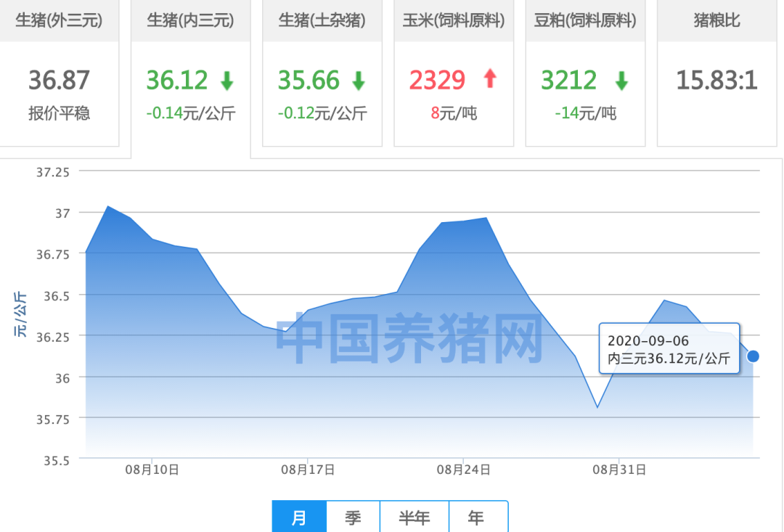
Task: Click the 15.83:1 ratio value
Action: [x=716, y=80]
